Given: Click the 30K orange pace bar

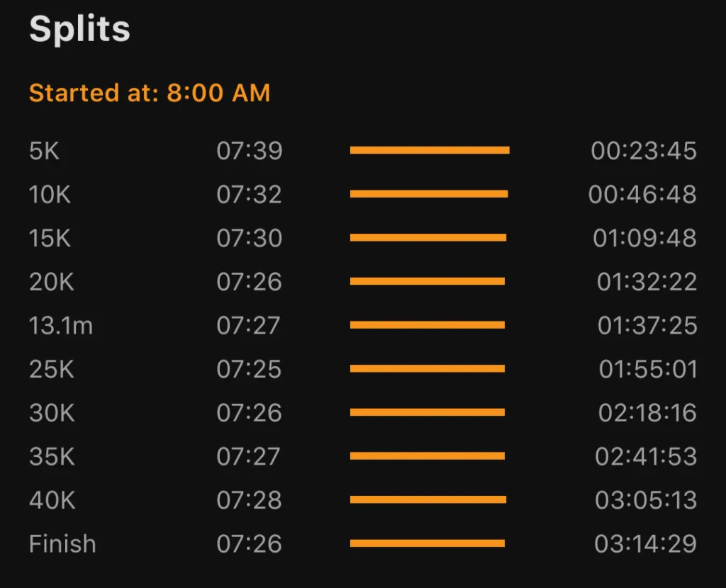Looking at the screenshot, I should (x=428, y=412).
